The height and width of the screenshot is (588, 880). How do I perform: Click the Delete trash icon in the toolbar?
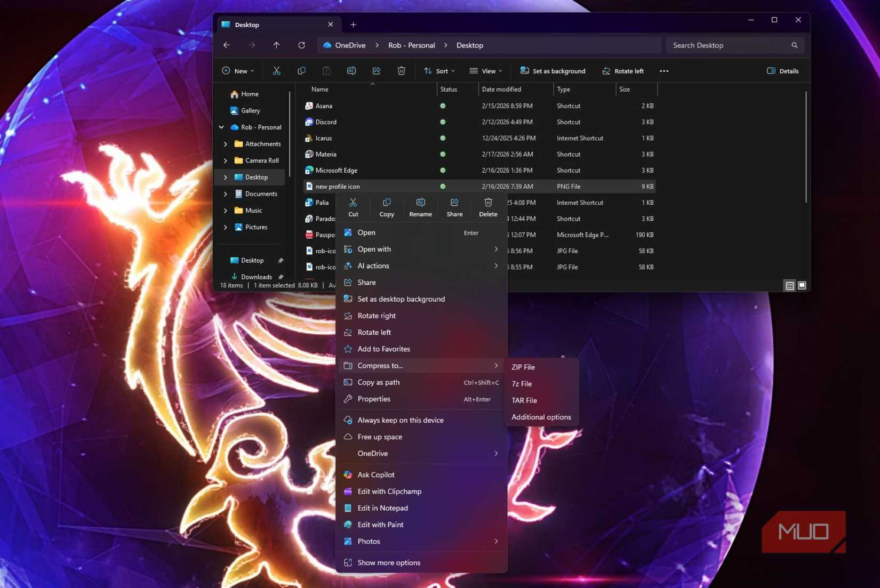402,71
